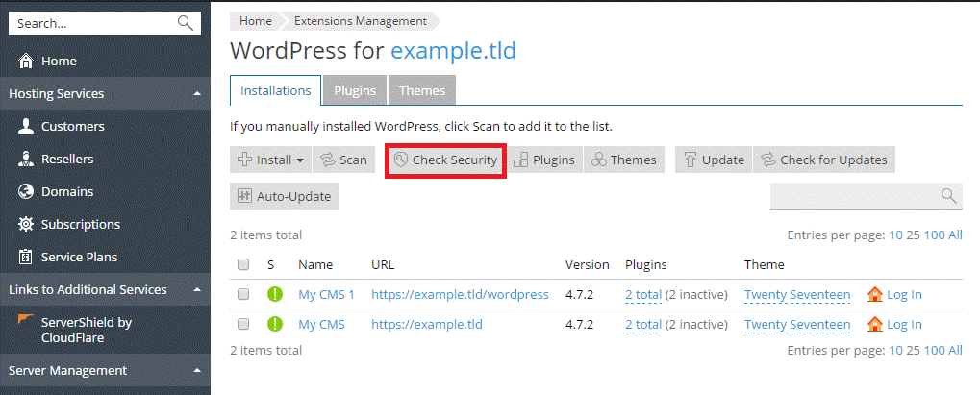Collapse Links to Additional Services section
This screenshot has width=980, height=395.
click(197, 290)
